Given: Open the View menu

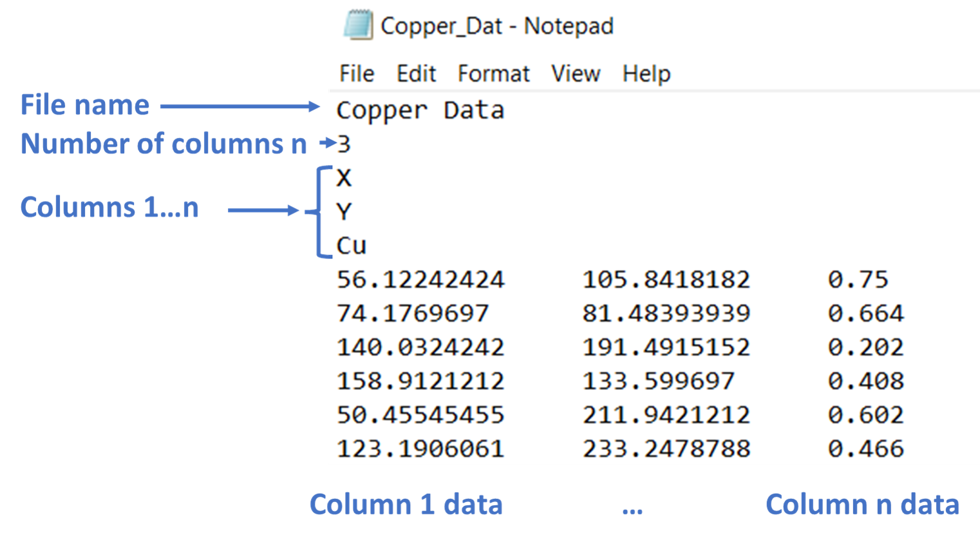Looking at the screenshot, I should click(x=576, y=73).
